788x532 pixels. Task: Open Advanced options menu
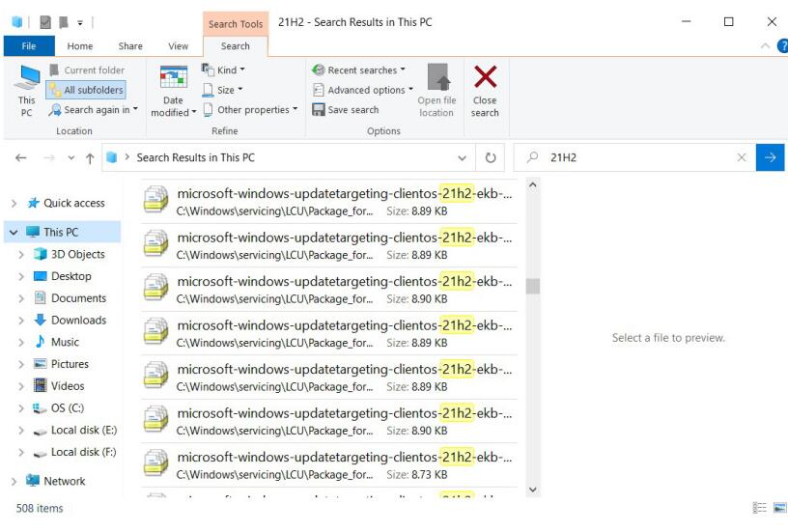pos(363,90)
